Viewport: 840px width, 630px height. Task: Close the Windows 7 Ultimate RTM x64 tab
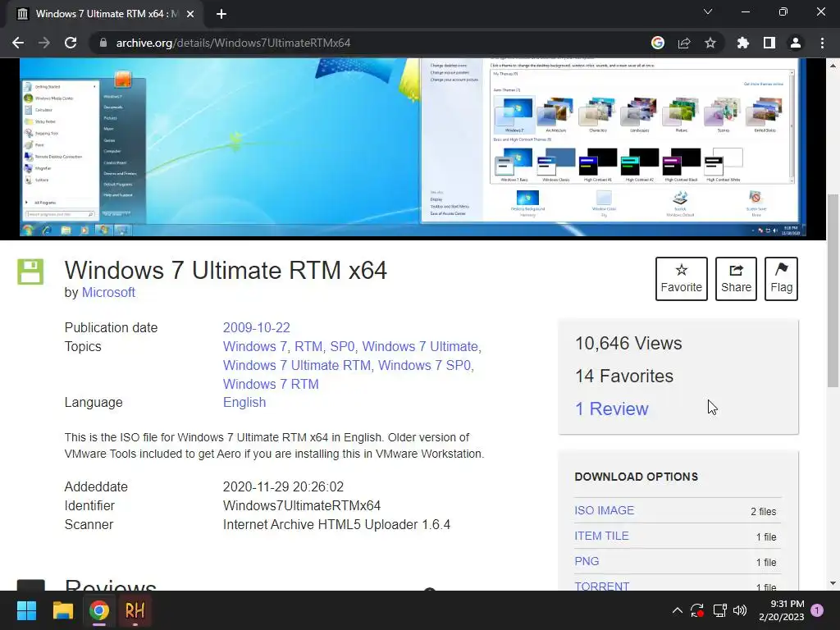coord(190,14)
